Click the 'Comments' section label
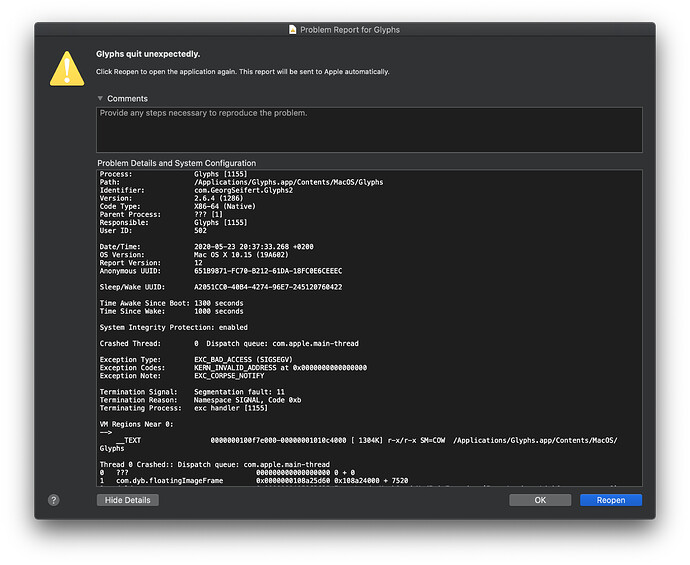The width and height of the screenshot is (690, 565). (x=127, y=99)
